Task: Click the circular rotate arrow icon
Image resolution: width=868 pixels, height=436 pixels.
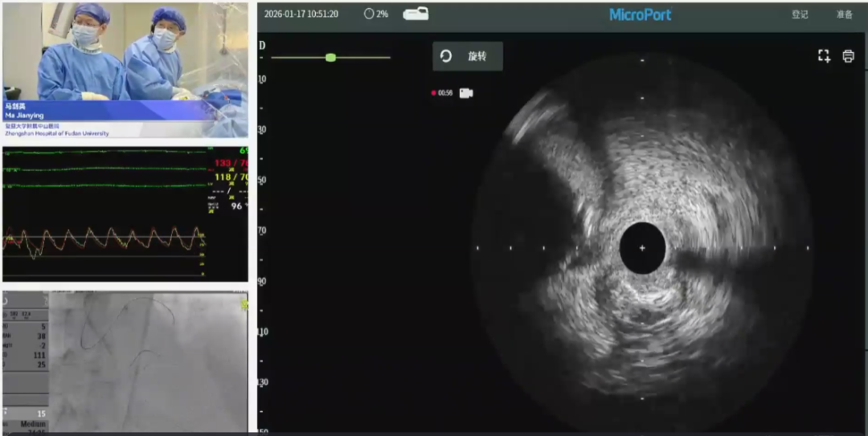Action: [446, 57]
